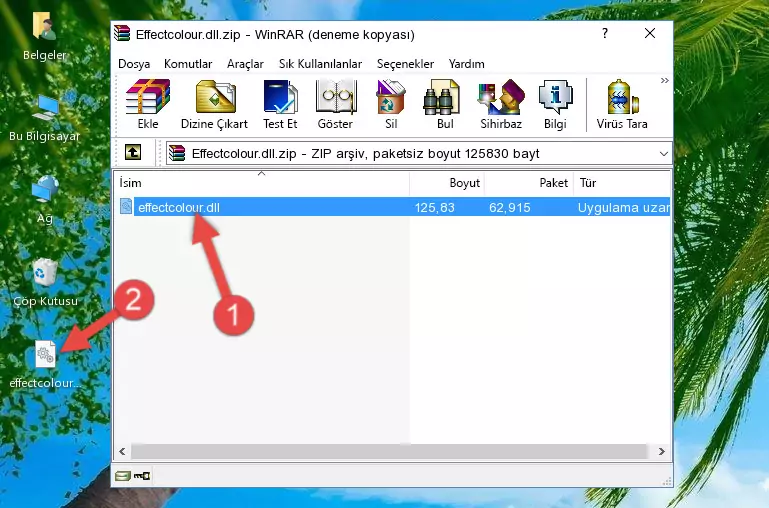The height and width of the screenshot is (508, 769).
Task: Open the Bilgi (Info) tool
Action: click(x=555, y=104)
